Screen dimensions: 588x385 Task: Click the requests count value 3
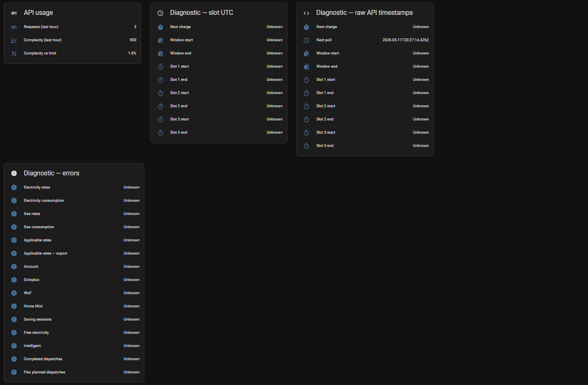[x=135, y=27]
